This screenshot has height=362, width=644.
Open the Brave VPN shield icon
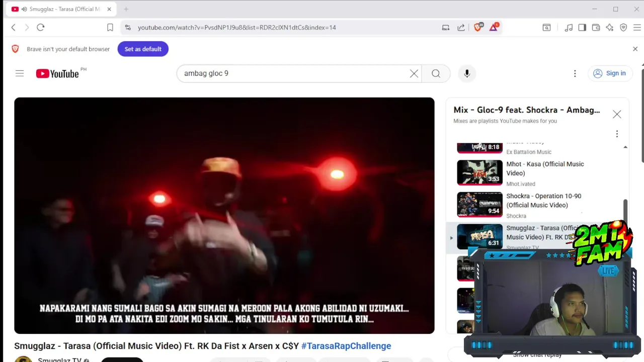point(623,28)
